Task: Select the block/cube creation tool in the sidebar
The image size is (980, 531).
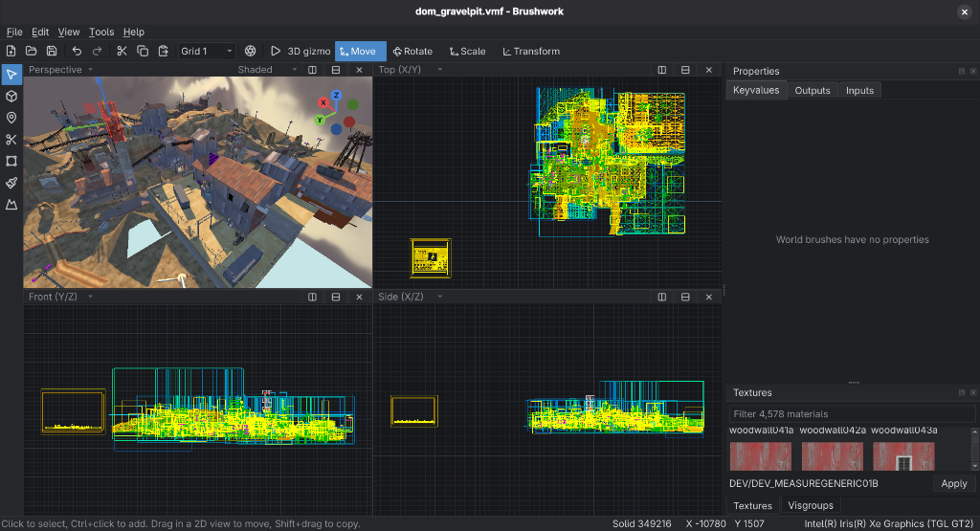Action: tap(11, 97)
